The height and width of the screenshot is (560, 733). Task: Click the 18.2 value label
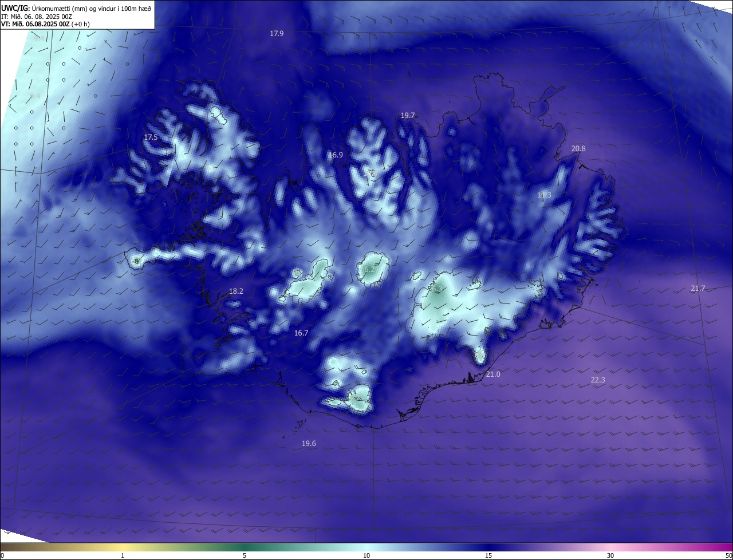pyautogui.click(x=236, y=291)
